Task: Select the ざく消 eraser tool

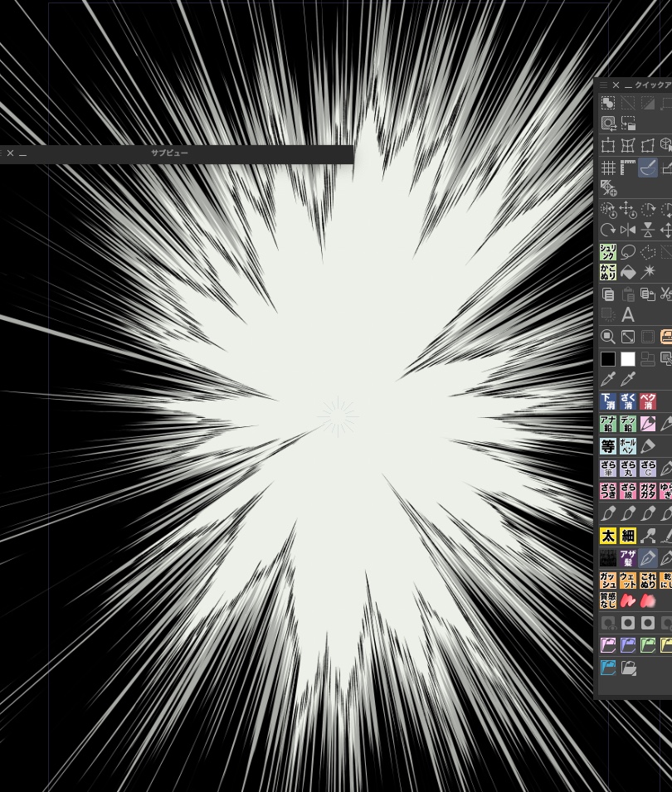Action: click(x=628, y=401)
